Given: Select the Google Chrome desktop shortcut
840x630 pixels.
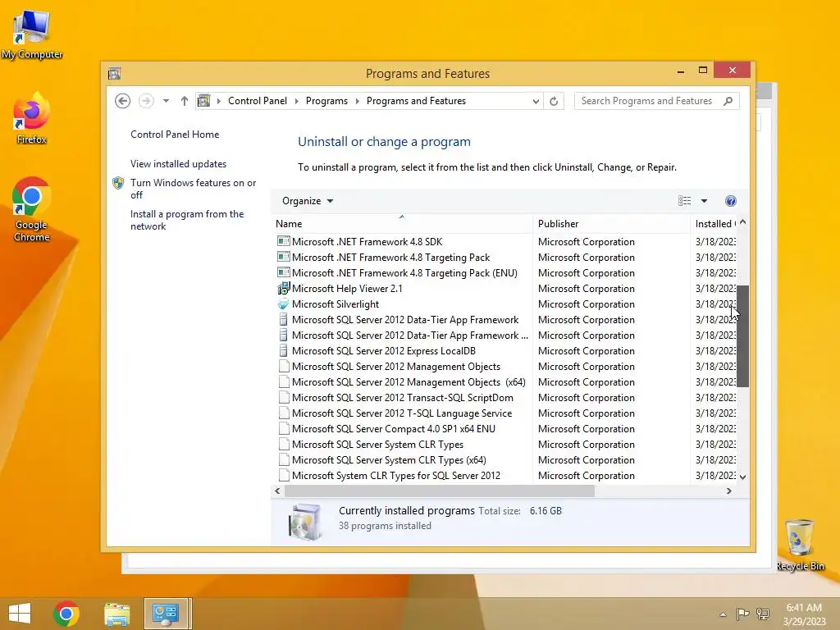Looking at the screenshot, I should click(x=32, y=209).
